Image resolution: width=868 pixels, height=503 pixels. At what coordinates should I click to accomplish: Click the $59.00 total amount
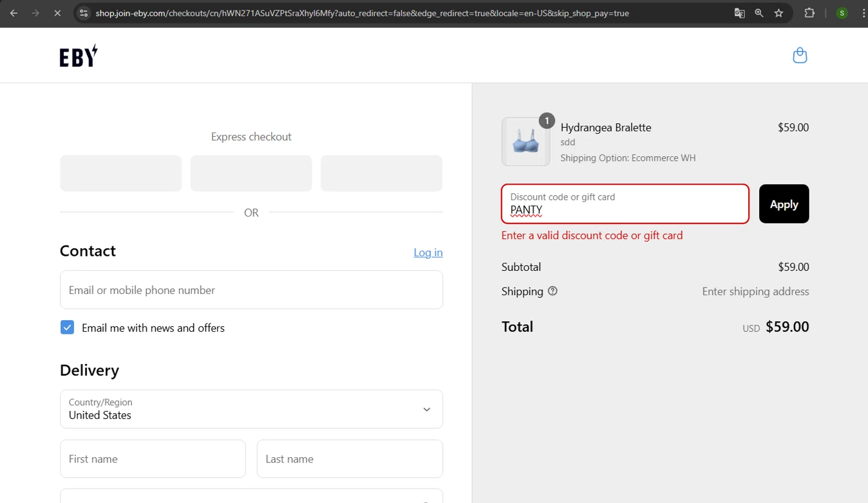pos(787,326)
